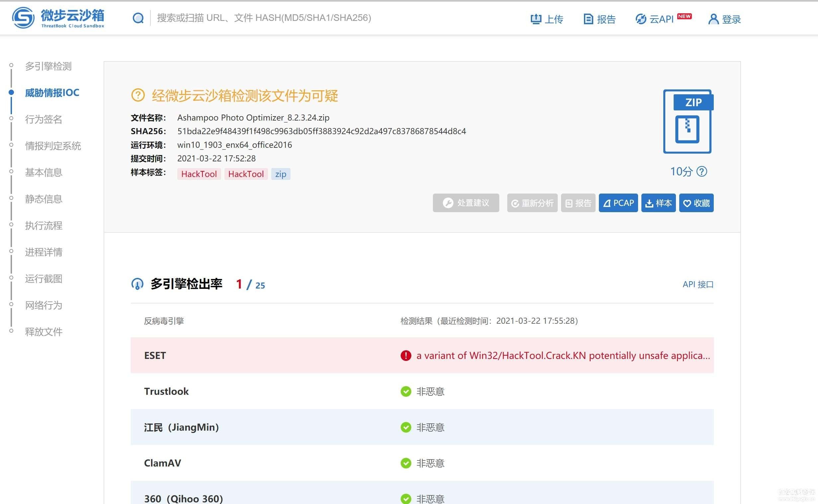Open 进程详情 in the sidebar

(43, 252)
